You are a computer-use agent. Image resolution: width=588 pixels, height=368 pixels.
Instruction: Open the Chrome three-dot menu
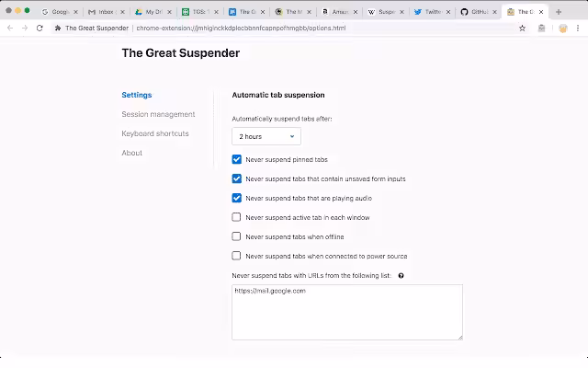pyautogui.click(x=578, y=29)
